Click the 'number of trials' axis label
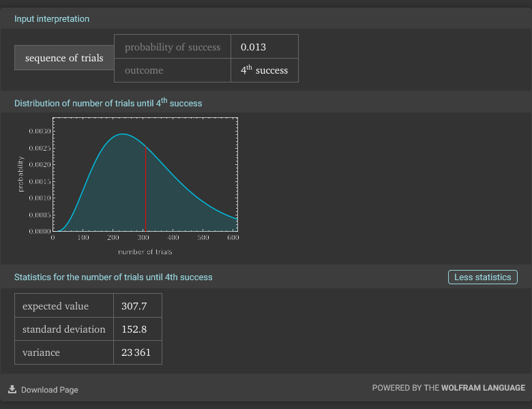 point(145,252)
